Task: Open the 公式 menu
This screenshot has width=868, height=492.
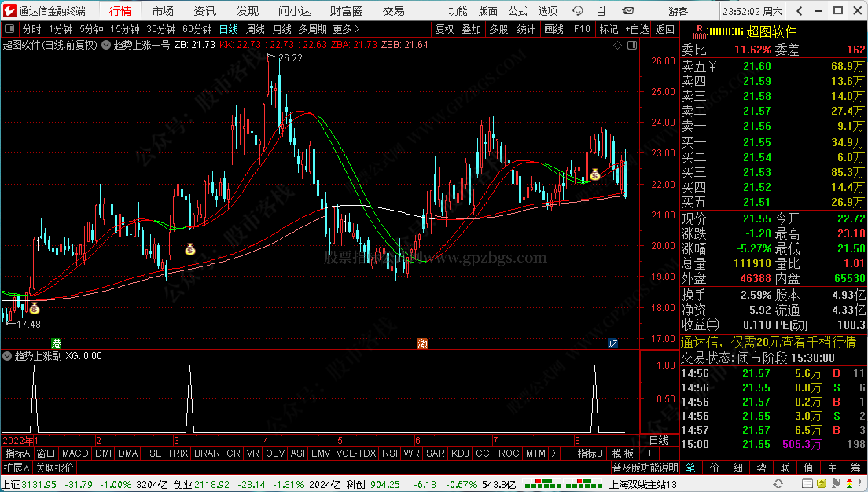Action: 518,11
